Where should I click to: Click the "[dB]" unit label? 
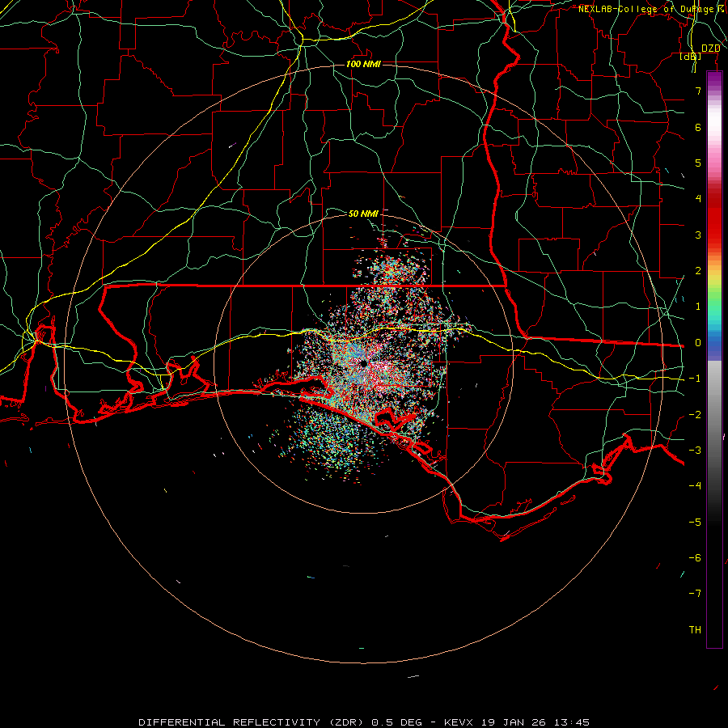(x=691, y=57)
